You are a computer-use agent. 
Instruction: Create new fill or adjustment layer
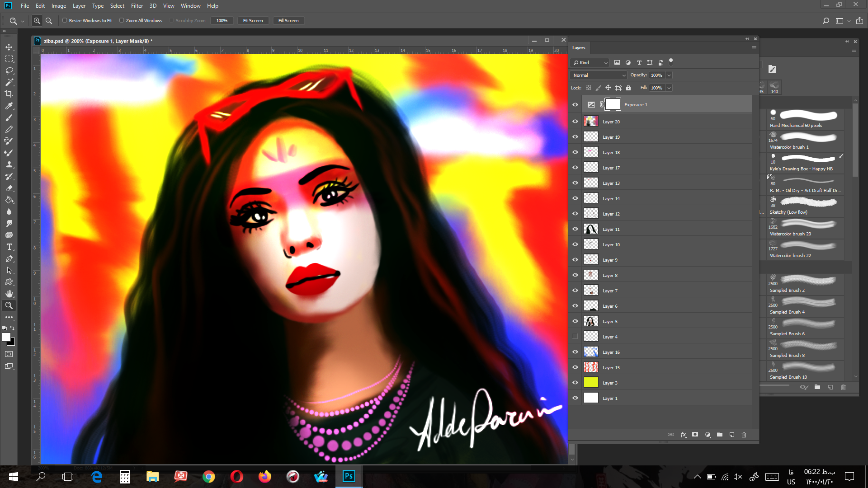pos(708,435)
